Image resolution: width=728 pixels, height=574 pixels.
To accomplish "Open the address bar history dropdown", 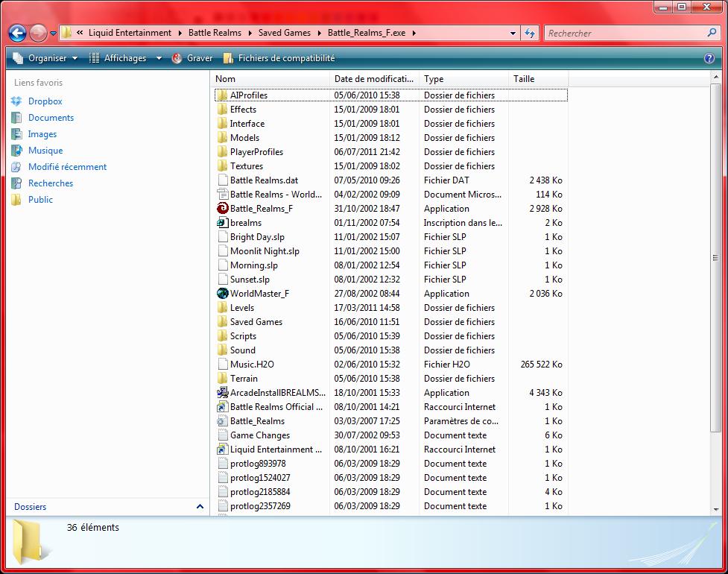I will 513,33.
